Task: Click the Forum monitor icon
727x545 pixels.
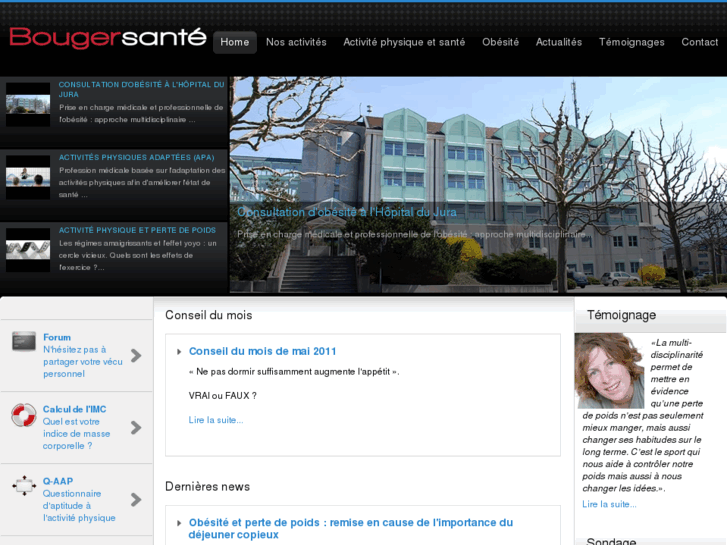Action: pos(24,341)
